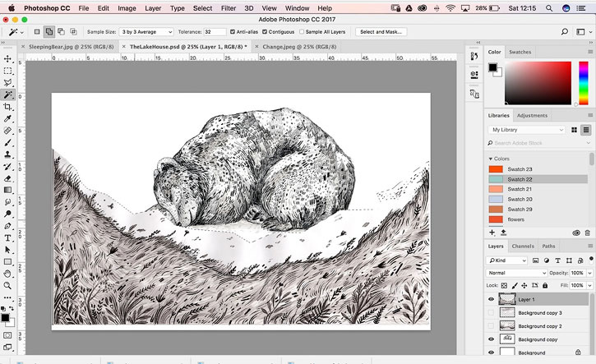Choose Add to selection mode icon
The width and height of the screenshot is (596, 364).
point(49,32)
